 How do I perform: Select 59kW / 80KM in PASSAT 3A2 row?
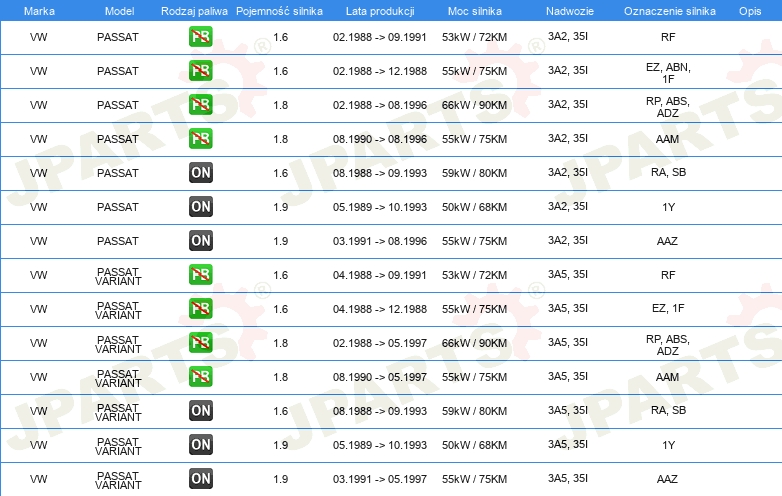(474, 173)
